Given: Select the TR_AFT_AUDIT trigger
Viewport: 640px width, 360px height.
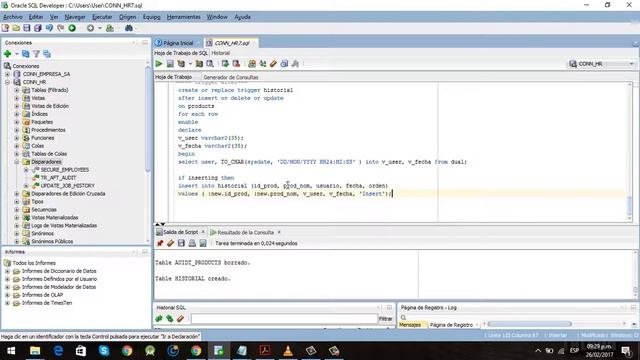Looking at the screenshot, I should point(58,178).
